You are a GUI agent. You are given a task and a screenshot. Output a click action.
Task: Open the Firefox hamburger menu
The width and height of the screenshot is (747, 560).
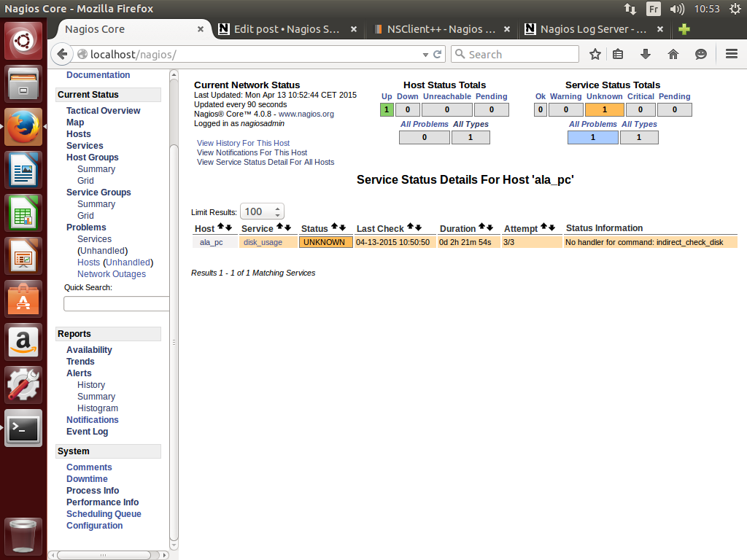(x=732, y=55)
